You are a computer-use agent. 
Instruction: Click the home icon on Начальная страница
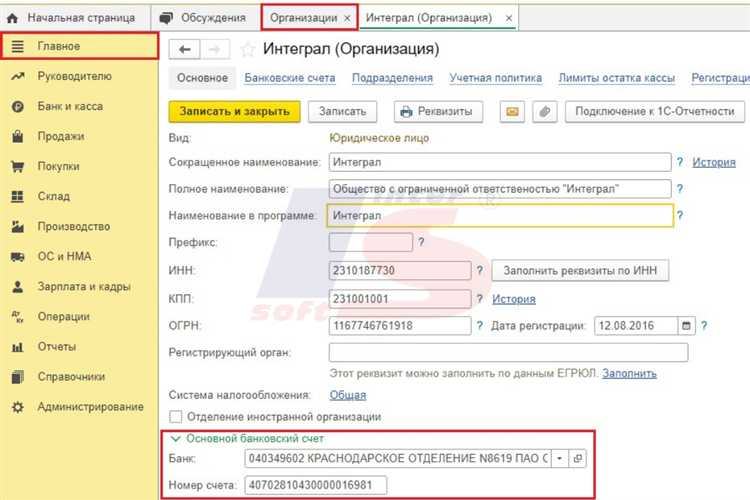point(12,18)
